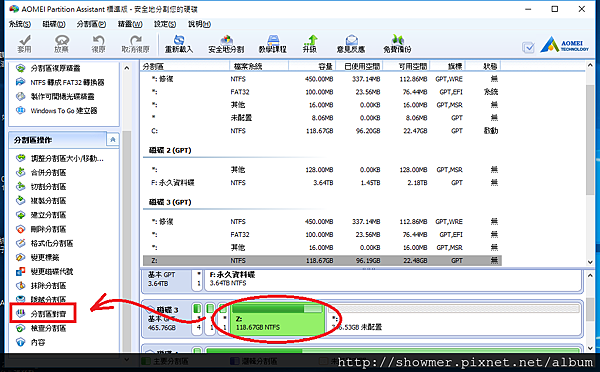Collapse the 分割區操作 panel with its chevron
This screenshot has width=600, height=372.
click(113, 140)
